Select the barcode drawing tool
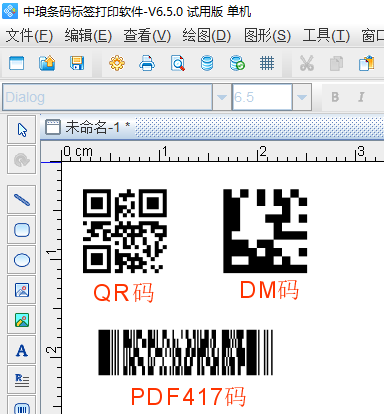 tap(22, 406)
